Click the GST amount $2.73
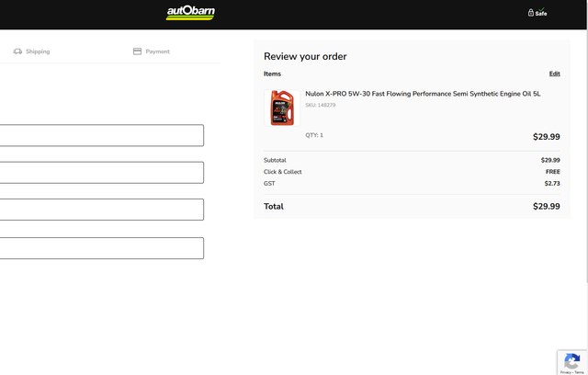 tap(552, 184)
